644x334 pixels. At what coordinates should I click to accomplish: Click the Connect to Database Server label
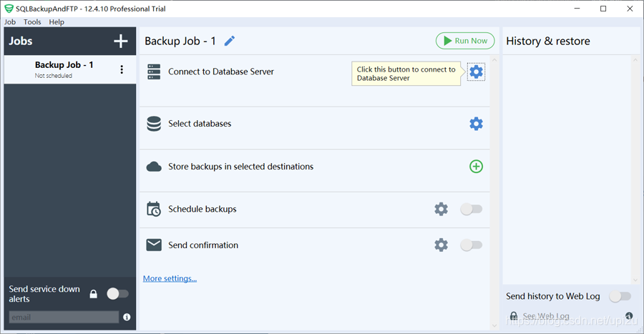(x=221, y=72)
